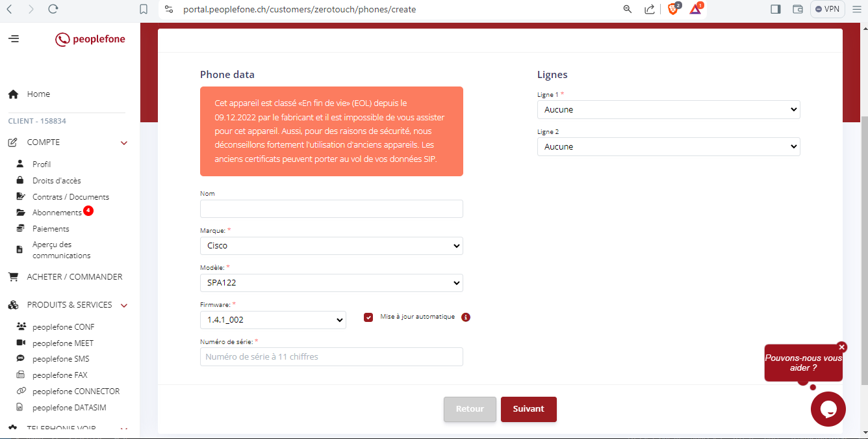Click the CLIENT - 158834 label
Image resolution: width=868 pixels, height=439 pixels.
pos(37,121)
